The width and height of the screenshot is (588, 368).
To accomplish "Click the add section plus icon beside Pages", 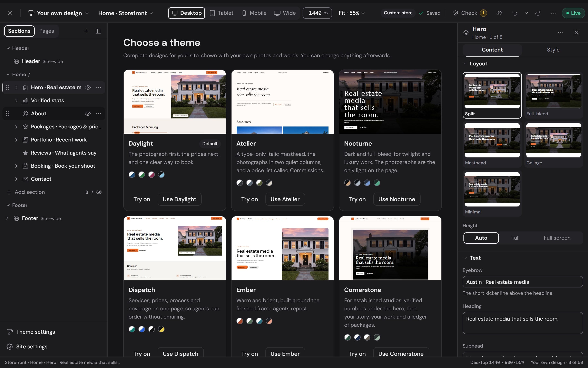I will coord(86,31).
